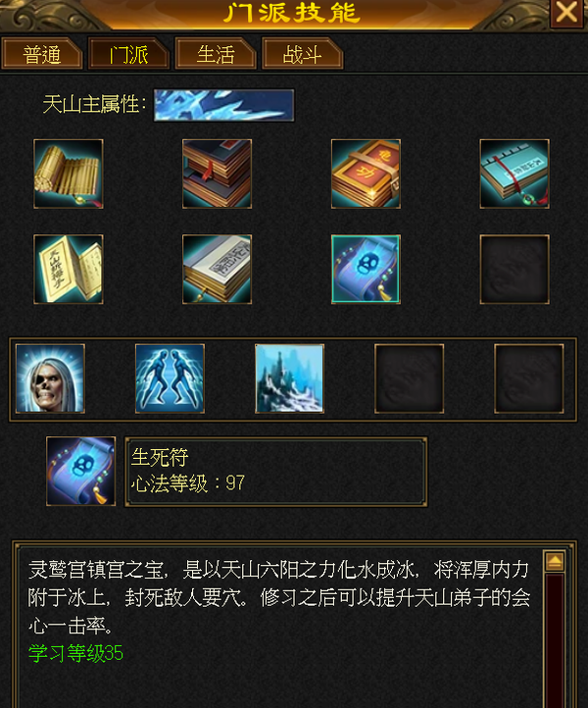Screen dimensions: 588x708
Task: Choose the light blue bound book icon
Action: tap(514, 174)
